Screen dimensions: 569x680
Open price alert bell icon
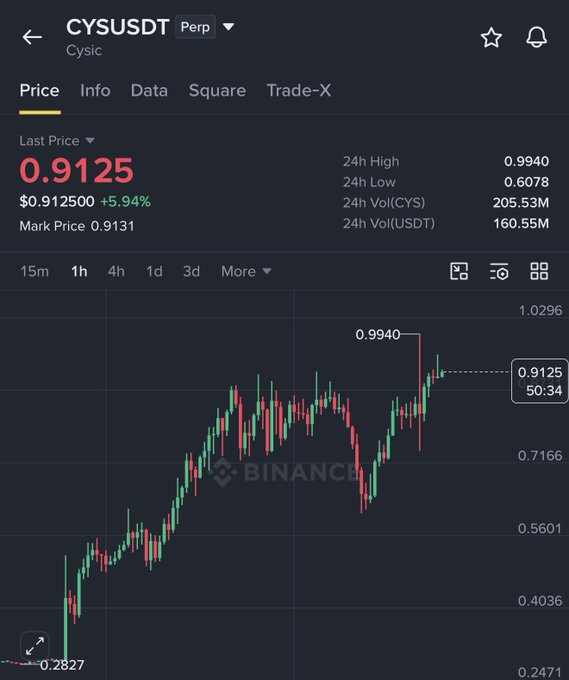(x=536, y=37)
